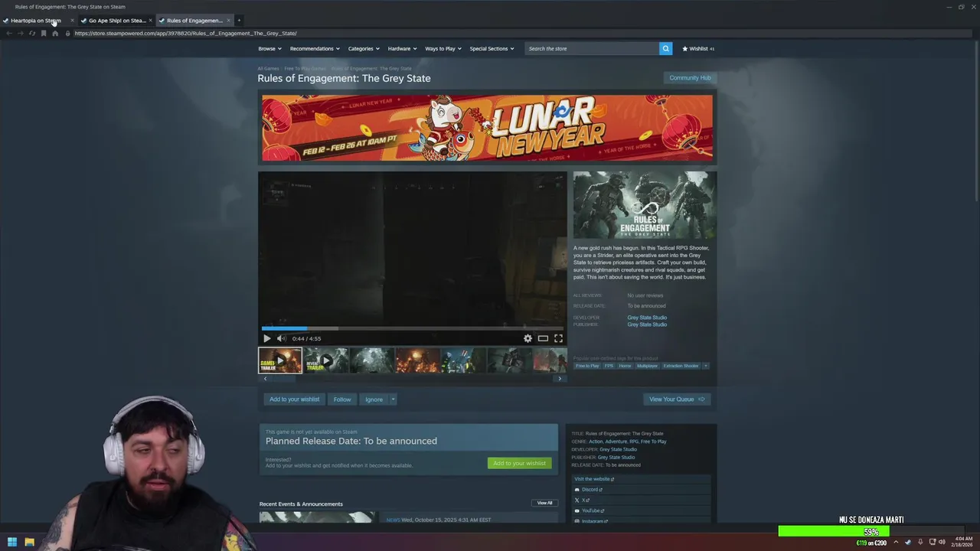980x551 pixels.
Task: Expand the Browse menu
Action: (x=269, y=48)
